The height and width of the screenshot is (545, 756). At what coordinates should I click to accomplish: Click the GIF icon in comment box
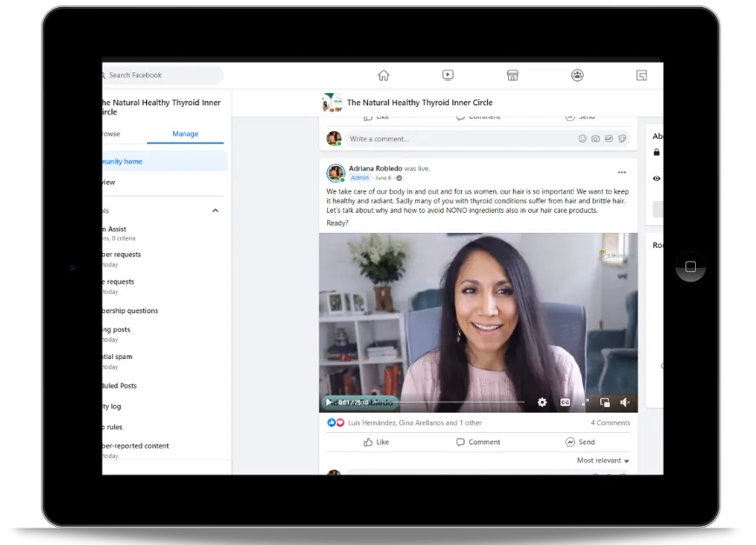[609, 139]
